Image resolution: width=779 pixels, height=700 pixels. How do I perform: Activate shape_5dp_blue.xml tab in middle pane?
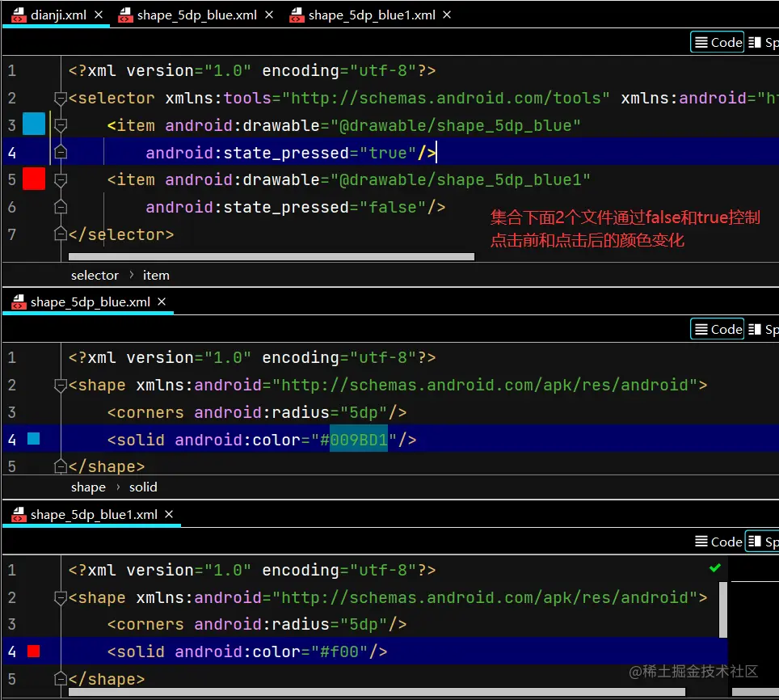pyautogui.click(x=90, y=302)
